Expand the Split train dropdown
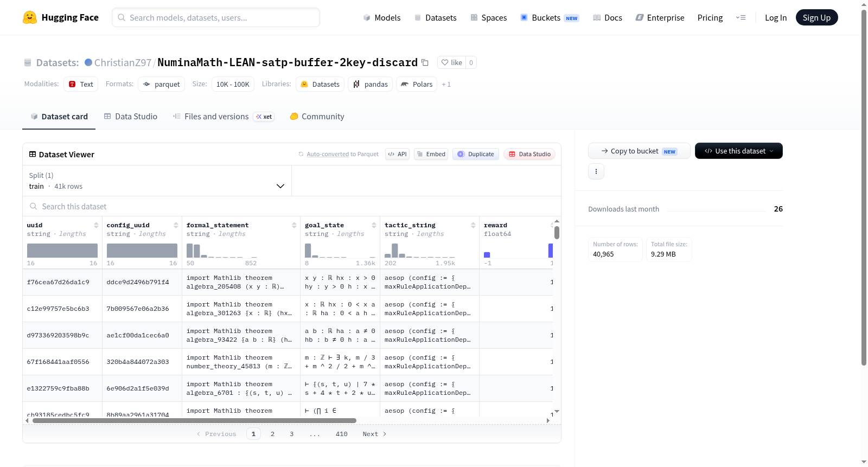868x467 pixels. [x=157, y=181]
